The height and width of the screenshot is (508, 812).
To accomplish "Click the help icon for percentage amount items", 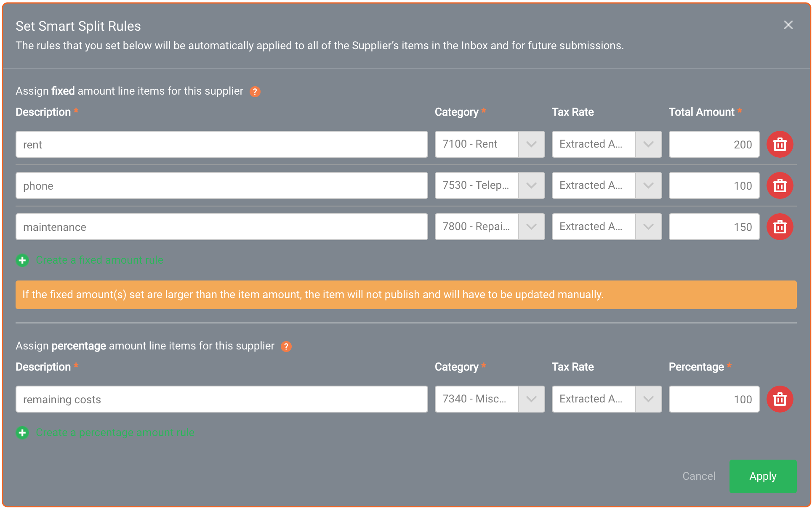I will click(x=286, y=347).
